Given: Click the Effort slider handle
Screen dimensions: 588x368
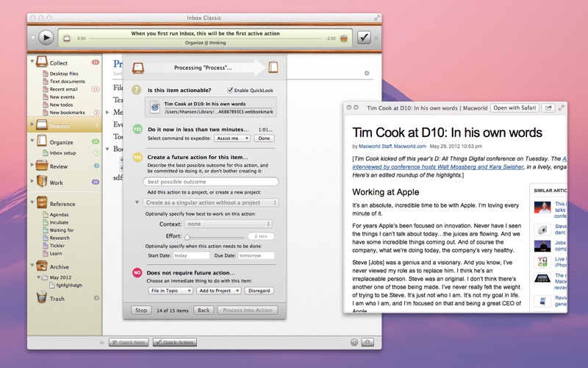Looking at the screenshot, I should tap(187, 237).
